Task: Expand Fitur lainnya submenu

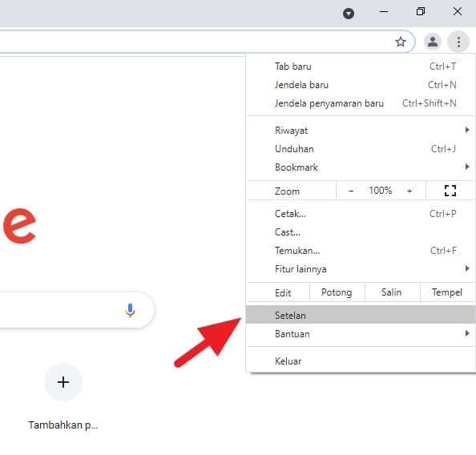Action: pyautogui.click(x=361, y=269)
